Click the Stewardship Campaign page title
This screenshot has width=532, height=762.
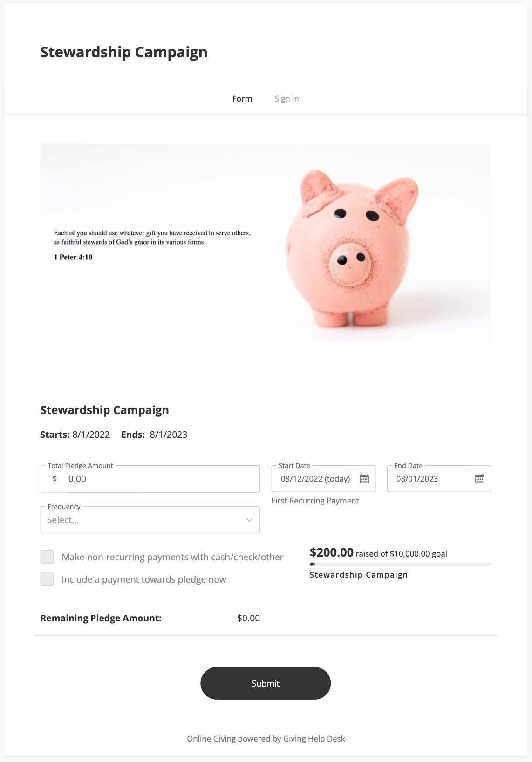coord(124,52)
